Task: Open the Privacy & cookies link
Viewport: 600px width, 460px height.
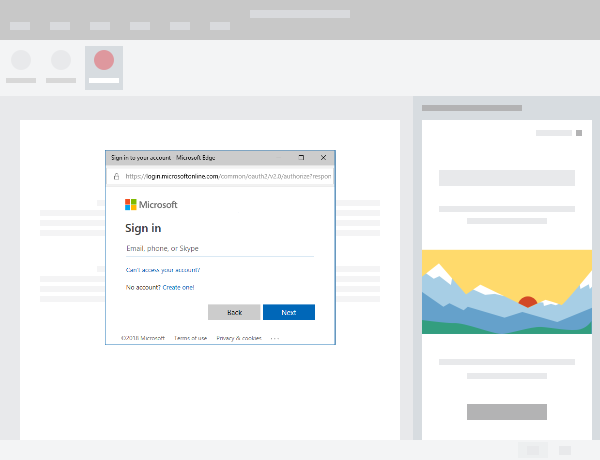Action: tap(239, 338)
